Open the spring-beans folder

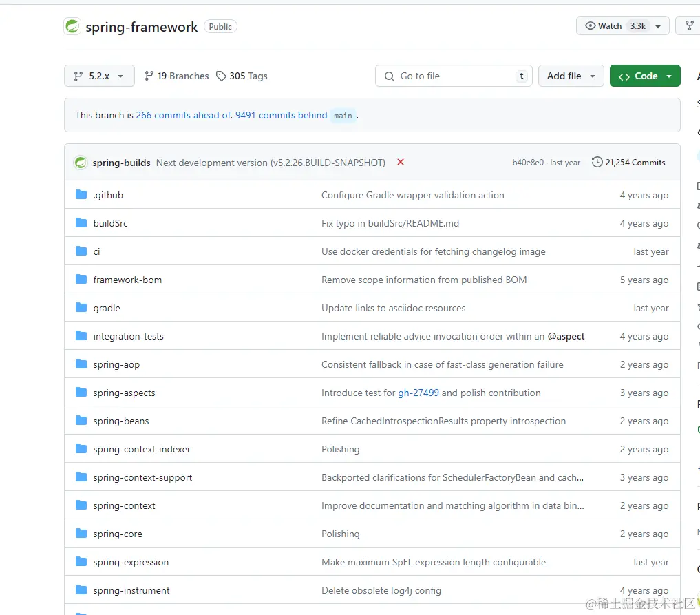point(121,421)
